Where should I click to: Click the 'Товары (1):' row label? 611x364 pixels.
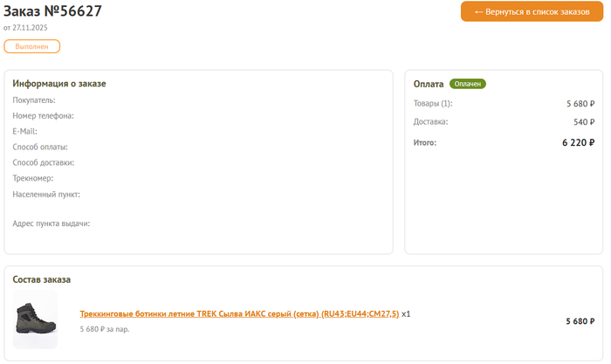click(433, 104)
